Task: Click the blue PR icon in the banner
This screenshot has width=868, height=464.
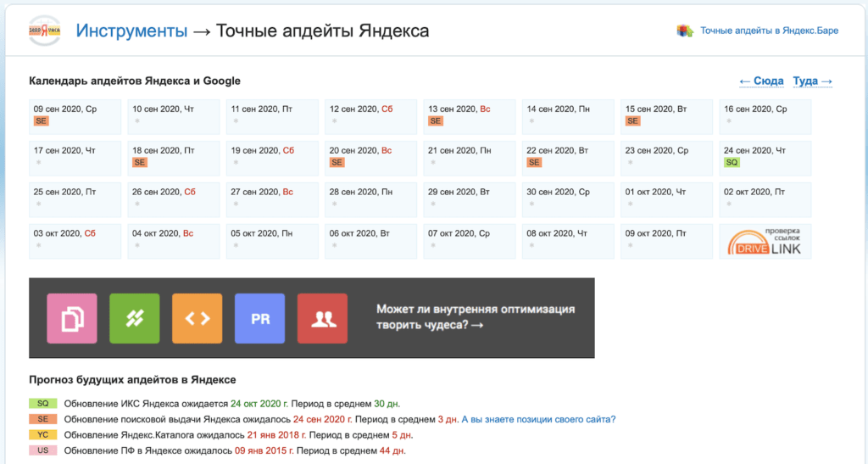Action: click(259, 318)
